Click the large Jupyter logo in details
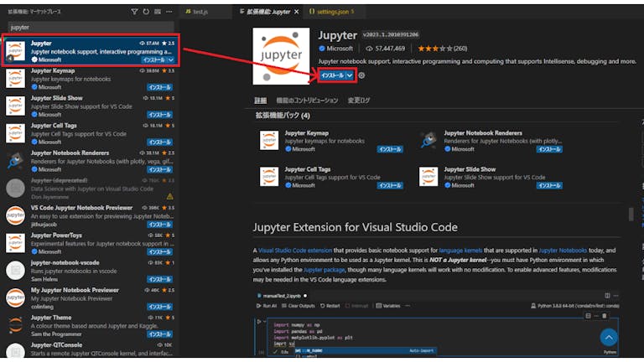644x362 pixels. (x=281, y=56)
